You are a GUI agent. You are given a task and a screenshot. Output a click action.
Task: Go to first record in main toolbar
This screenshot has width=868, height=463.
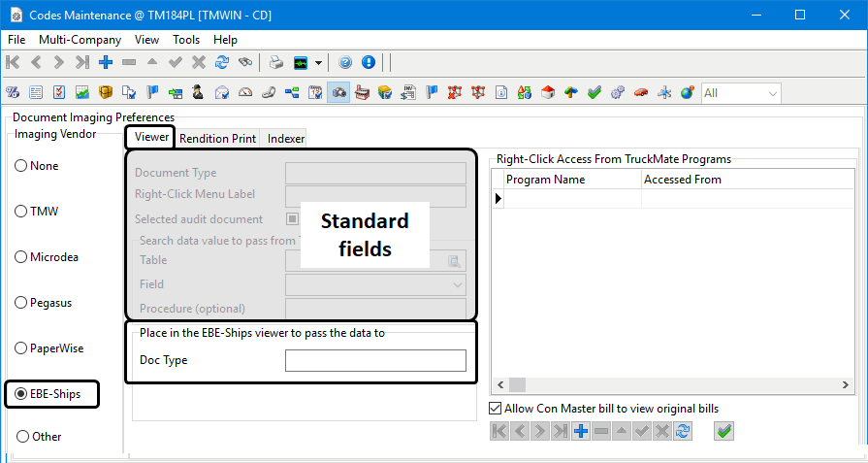[x=13, y=62]
